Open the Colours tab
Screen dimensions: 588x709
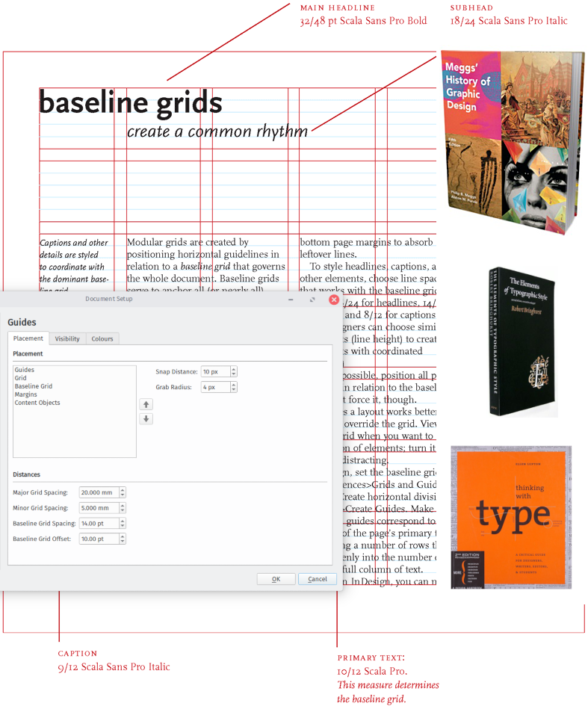102,338
